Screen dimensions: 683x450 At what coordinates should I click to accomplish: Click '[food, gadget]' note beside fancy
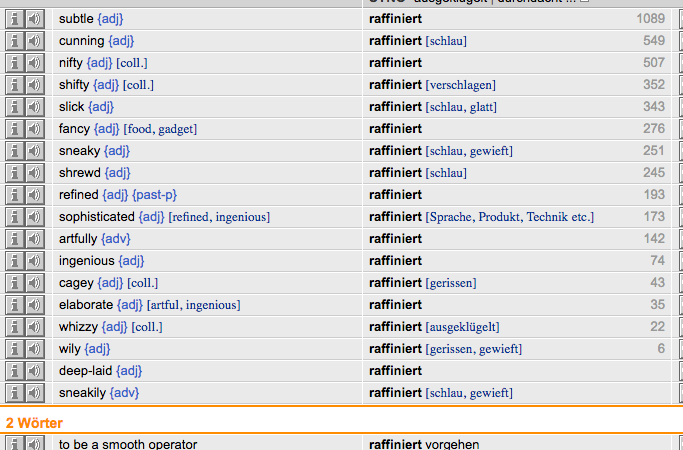tap(160, 129)
